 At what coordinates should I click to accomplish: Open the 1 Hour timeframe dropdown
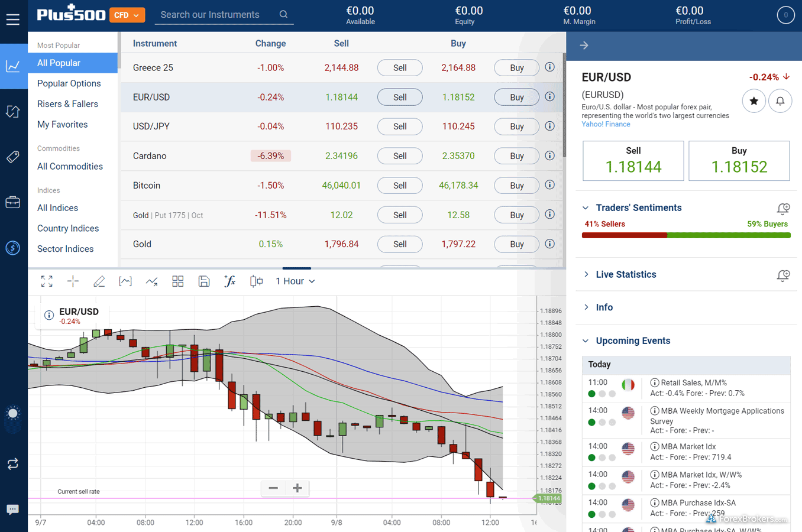[295, 281]
